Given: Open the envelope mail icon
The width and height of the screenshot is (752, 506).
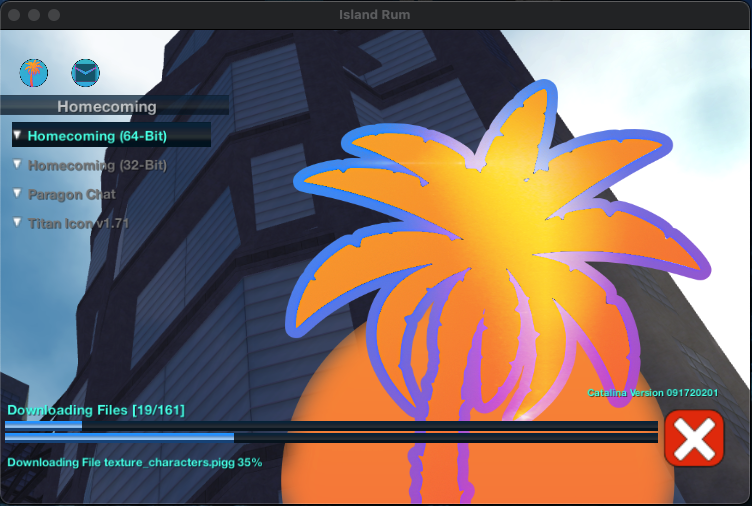Looking at the screenshot, I should (x=85, y=73).
